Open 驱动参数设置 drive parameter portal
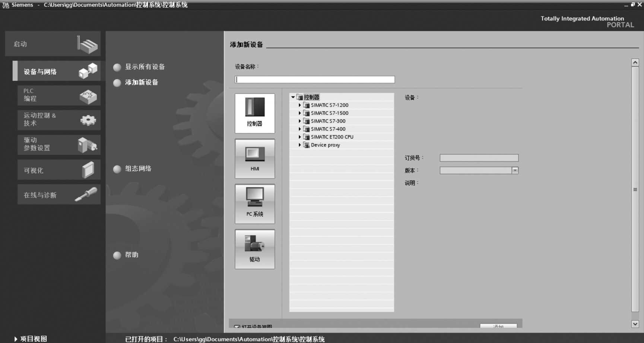 point(59,144)
